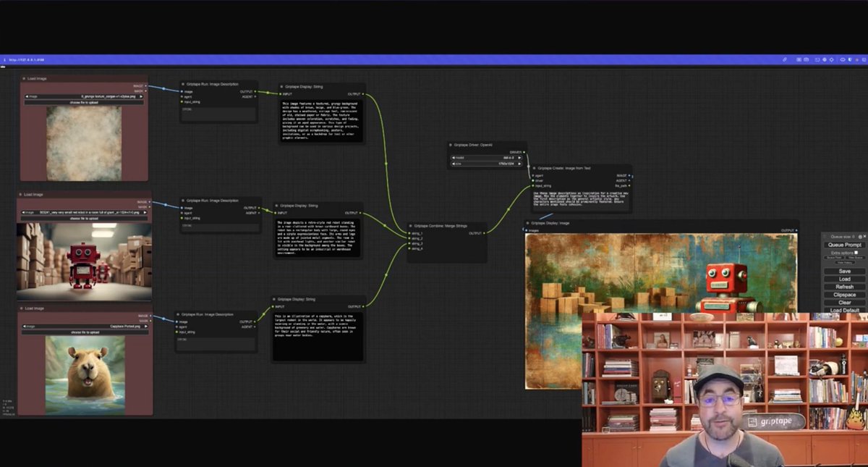Click the string_1 input socket on Merge Strings
This screenshot has height=467, width=868.
[409, 233]
